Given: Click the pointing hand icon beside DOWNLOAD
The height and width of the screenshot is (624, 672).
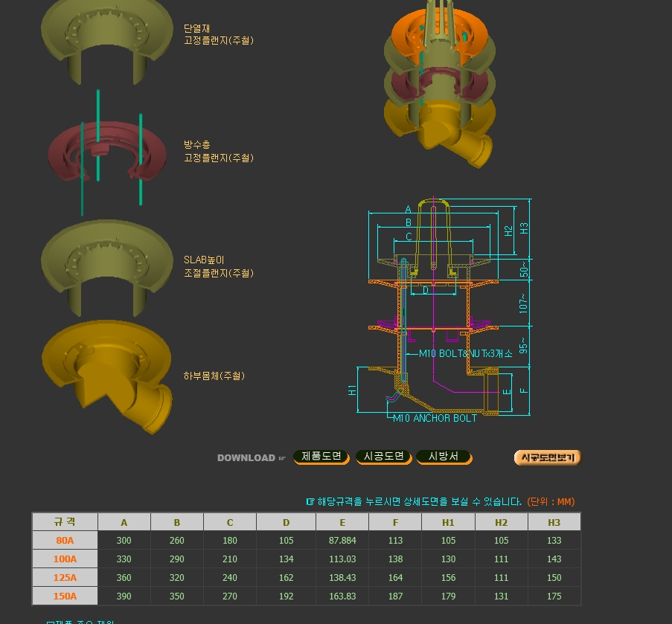Looking at the screenshot, I should click(x=282, y=458).
